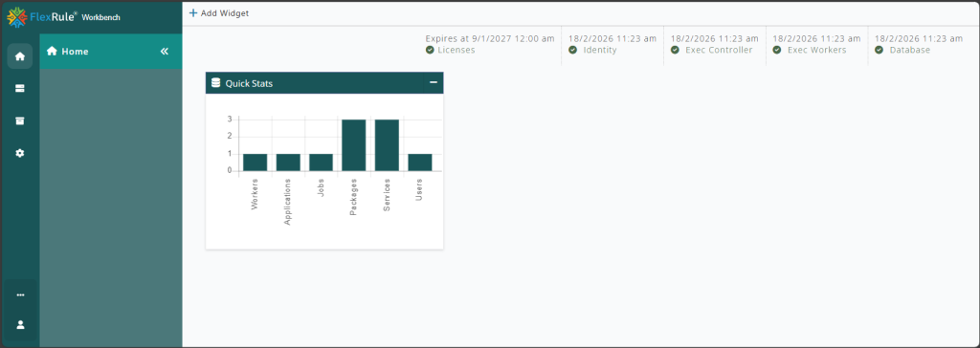Click the Packages bar in chart

point(354,145)
